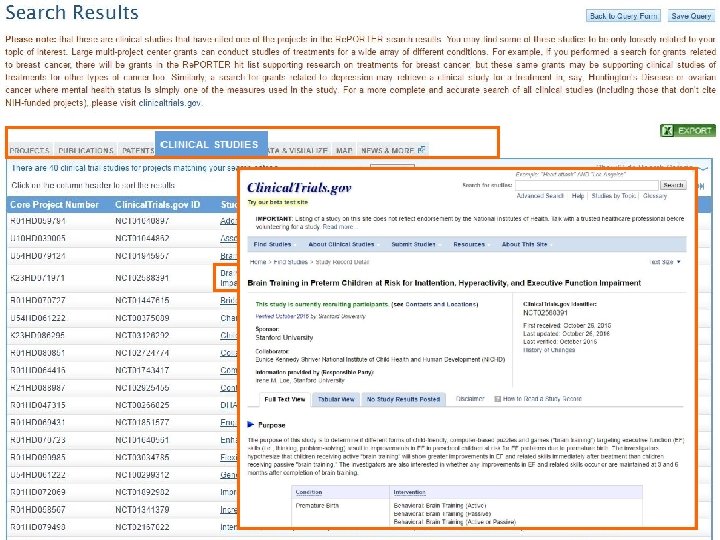
Task: Switch to the Projects tab
Action: click(x=29, y=150)
